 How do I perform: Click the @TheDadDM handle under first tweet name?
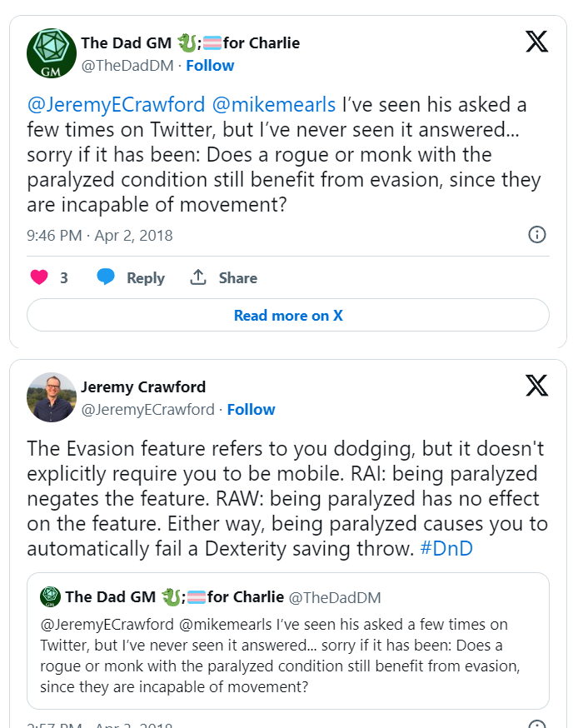pyautogui.click(x=128, y=66)
